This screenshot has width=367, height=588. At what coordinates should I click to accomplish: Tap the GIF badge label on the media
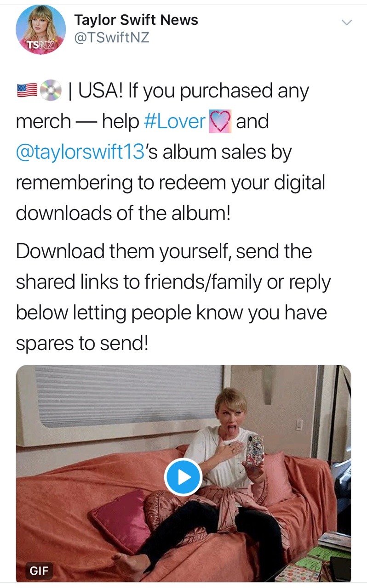click(38, 571)
